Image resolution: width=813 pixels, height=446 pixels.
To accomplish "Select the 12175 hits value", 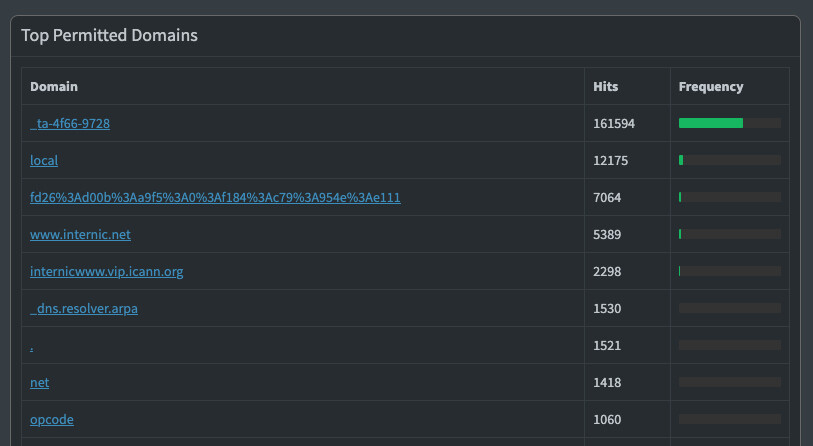I will (610, 160).
